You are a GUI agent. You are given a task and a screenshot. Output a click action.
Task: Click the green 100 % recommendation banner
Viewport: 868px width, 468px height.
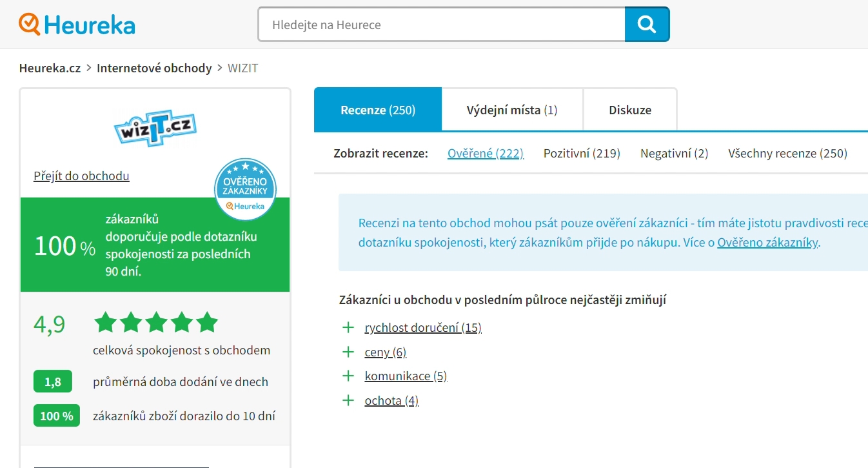pos(155,245)
